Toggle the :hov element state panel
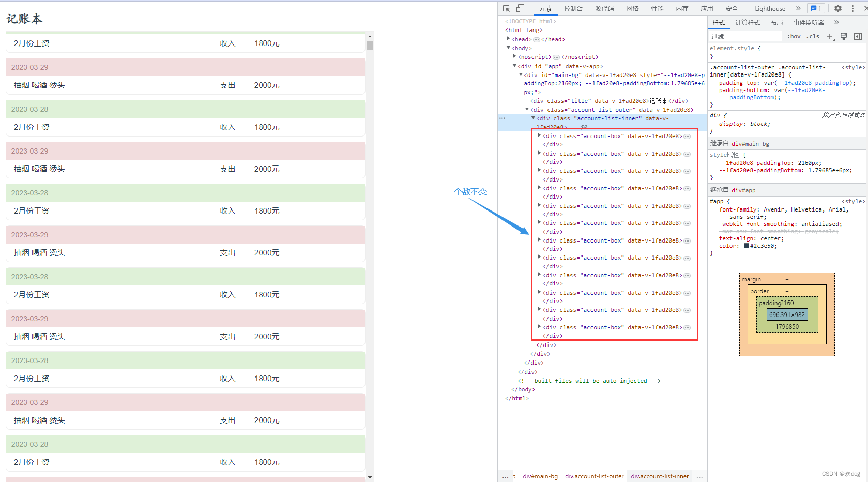The image size is (868, 482). (794, 36)
